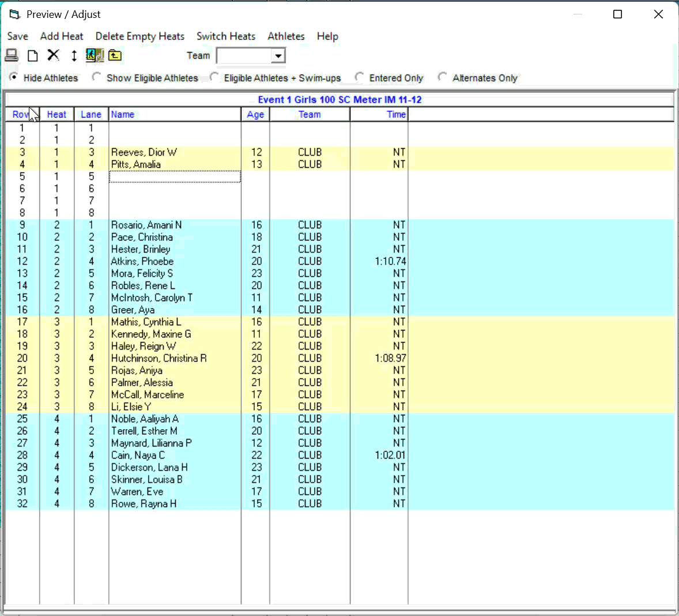Click the up-down arrow switch heats icon
Image resolution: width=679 pixels, height=616 pixels.
(74, 55)
